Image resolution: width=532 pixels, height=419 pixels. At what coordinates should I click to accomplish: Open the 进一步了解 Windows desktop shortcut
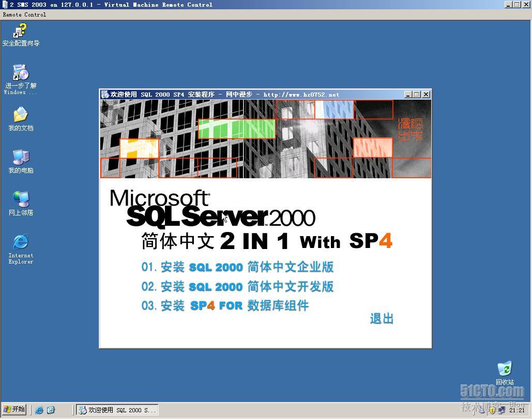coord(20,80)
